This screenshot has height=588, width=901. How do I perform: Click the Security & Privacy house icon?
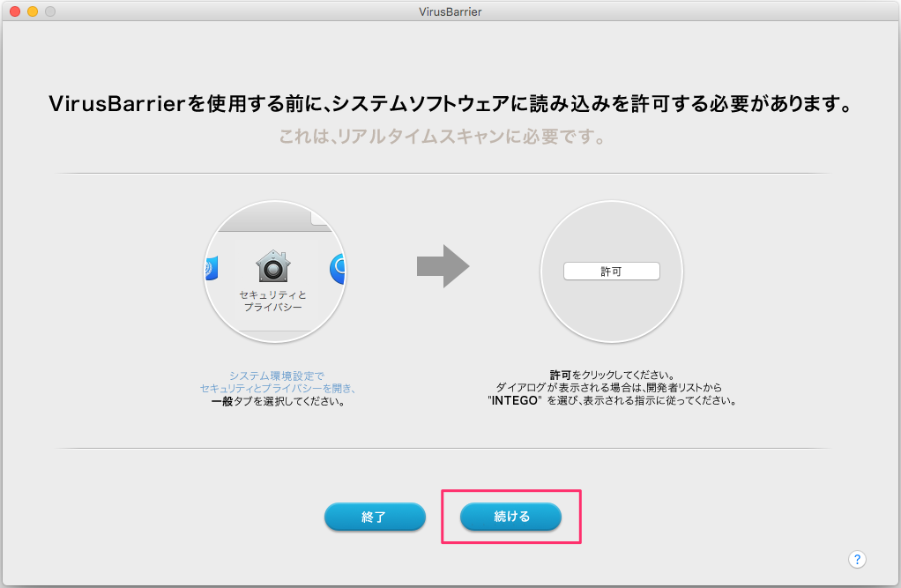point(273,266)
